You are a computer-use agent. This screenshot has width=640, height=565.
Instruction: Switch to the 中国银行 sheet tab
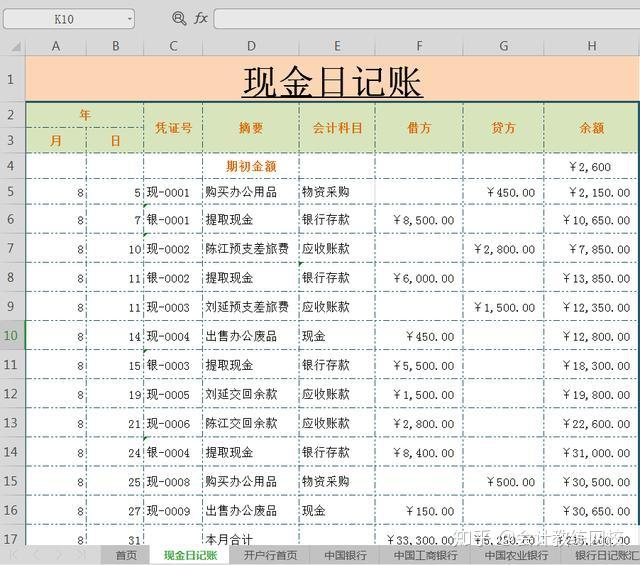[345, 555]
